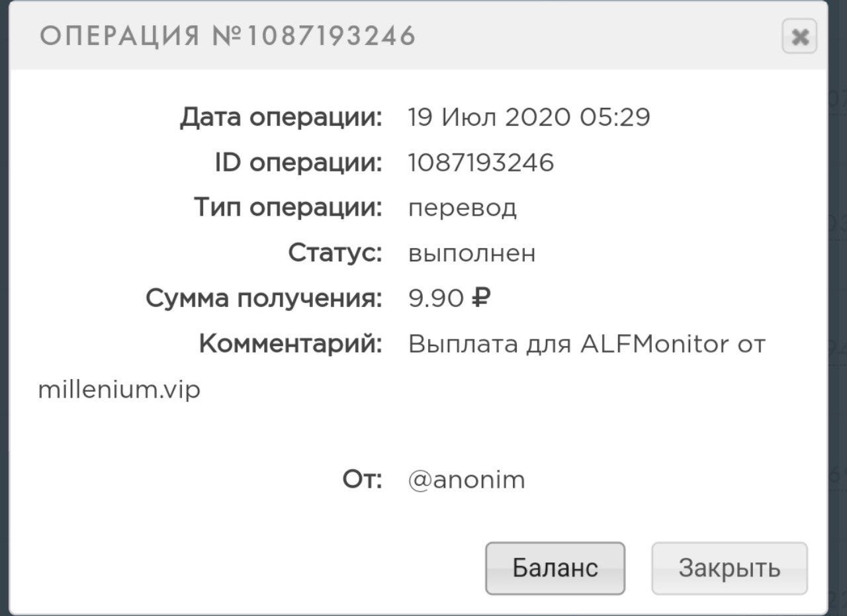Select the operation ID value 1087193246
This screenshot has height=616, width=847.
coord(481,163)
